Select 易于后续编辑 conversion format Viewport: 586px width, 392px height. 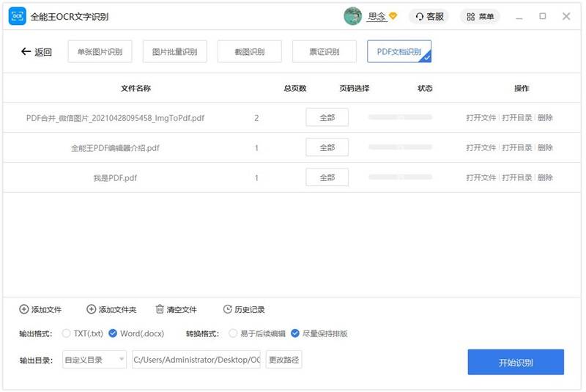point(233,333)
